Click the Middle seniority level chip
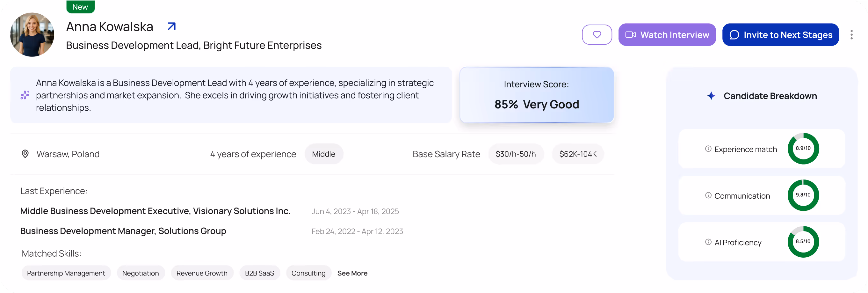The image size is (868, 293). (x=323, y=154)
